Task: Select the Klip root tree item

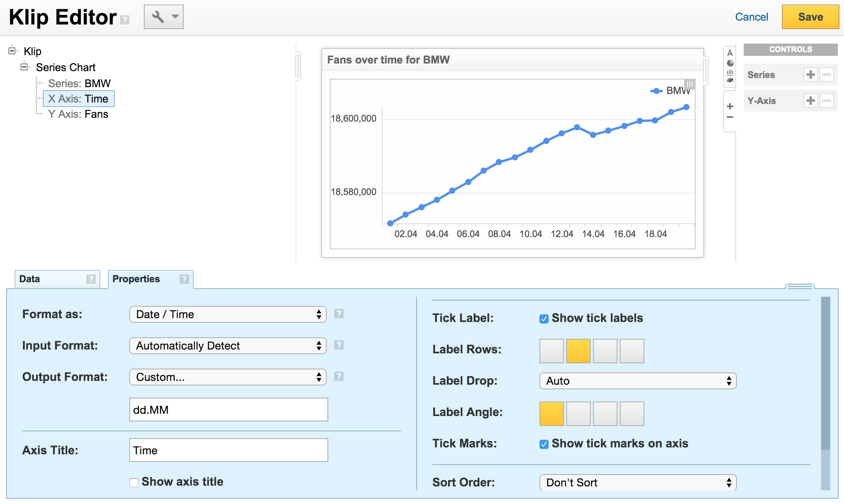Action: click(x=33, y=51)
